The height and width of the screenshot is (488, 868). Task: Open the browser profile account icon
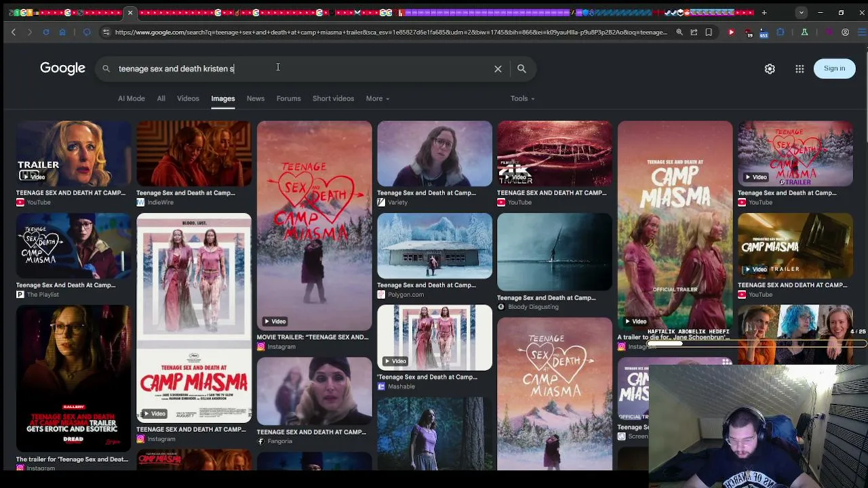pyautogui.click(x=845, y=32)
